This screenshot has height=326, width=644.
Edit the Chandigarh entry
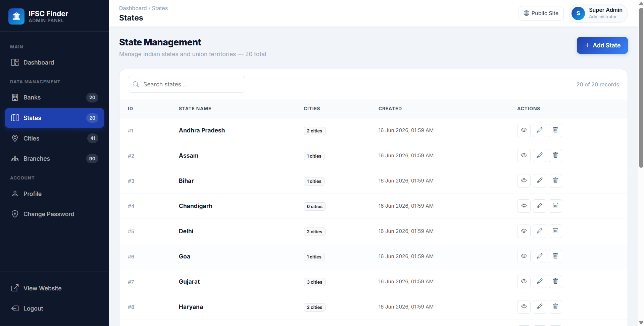539,206
